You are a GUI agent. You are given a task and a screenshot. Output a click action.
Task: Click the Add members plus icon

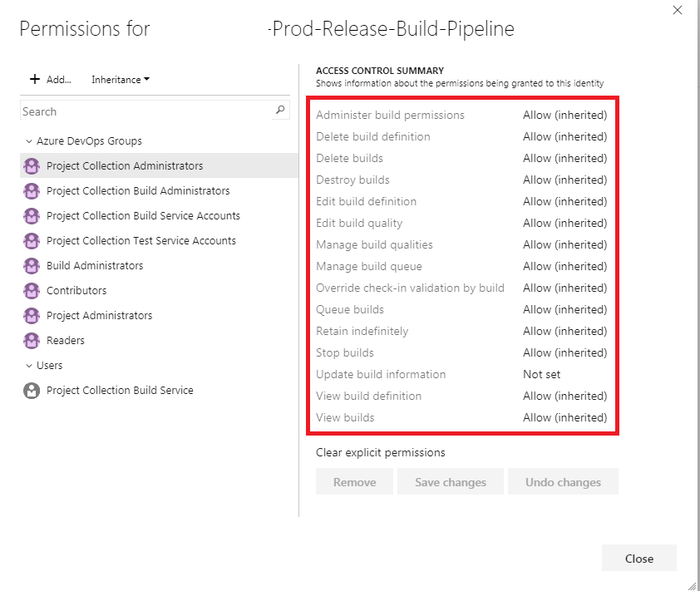[33, 80]
